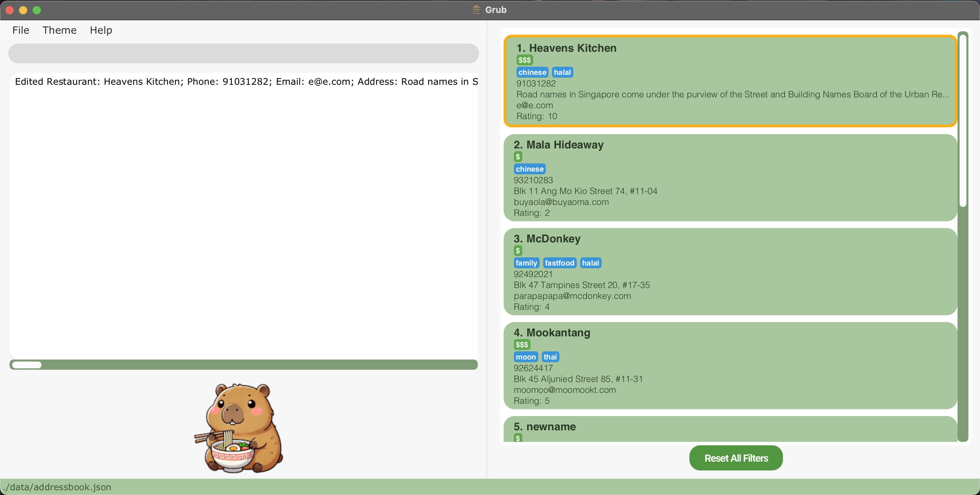
Task: Click the chinese tag on Mala Hideaway
Action: click(x=529, y=169)
